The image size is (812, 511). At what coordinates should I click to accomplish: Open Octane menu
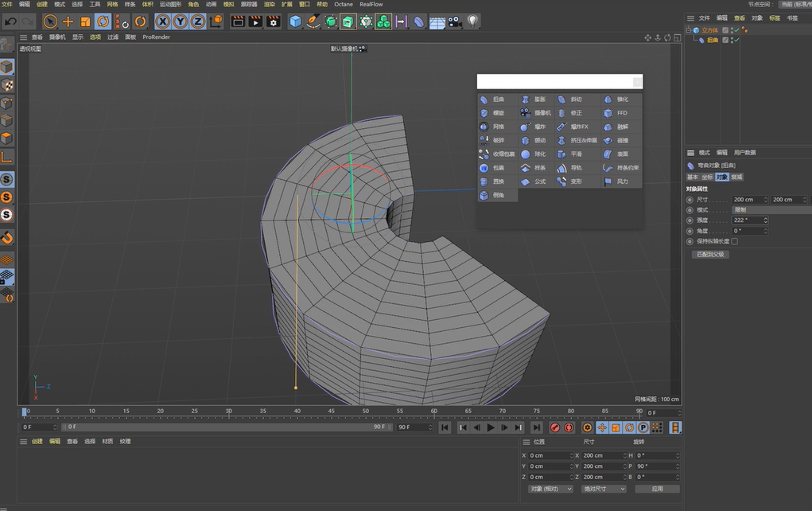tap(344, 4)
